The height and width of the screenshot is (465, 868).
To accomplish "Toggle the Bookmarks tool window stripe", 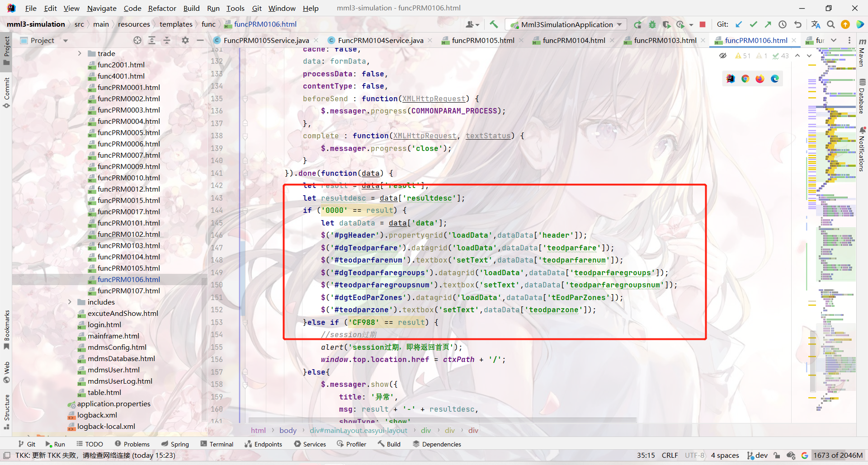I will (6, 330).
